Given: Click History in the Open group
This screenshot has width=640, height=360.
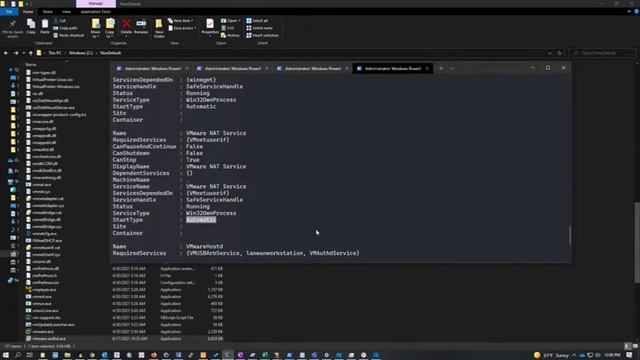Looking at the screenshot, I should coord(230,35).
